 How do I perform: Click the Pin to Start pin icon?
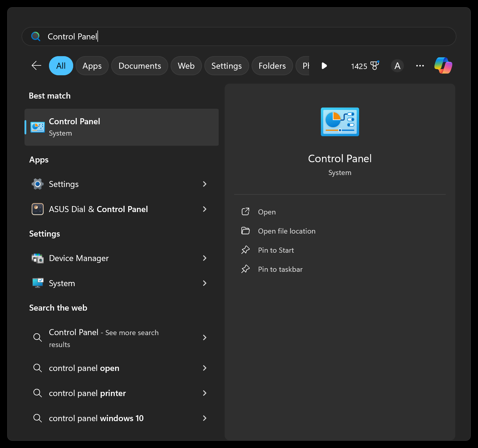coord(246,250)
